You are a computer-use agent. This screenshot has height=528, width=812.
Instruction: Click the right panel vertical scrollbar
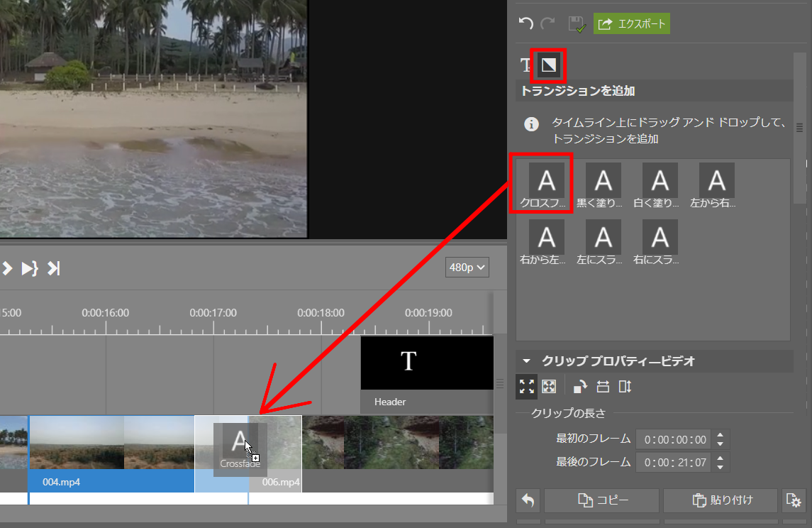[x=799, y=128]
